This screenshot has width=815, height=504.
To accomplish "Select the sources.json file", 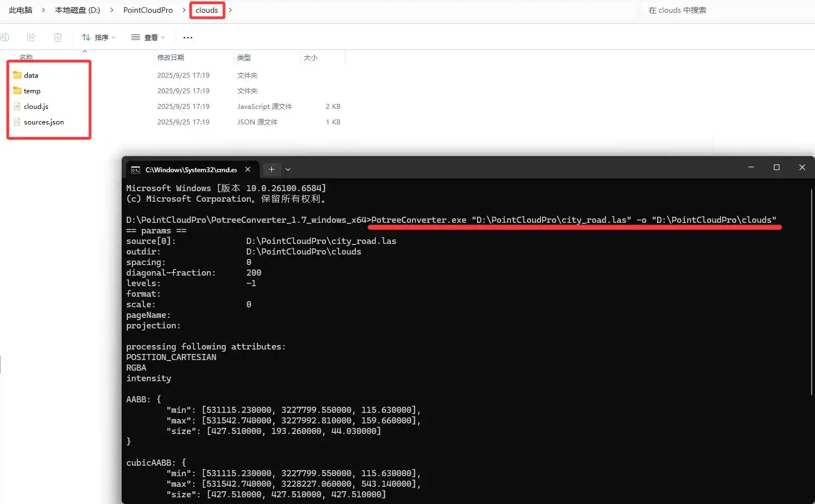I will 43,122.
